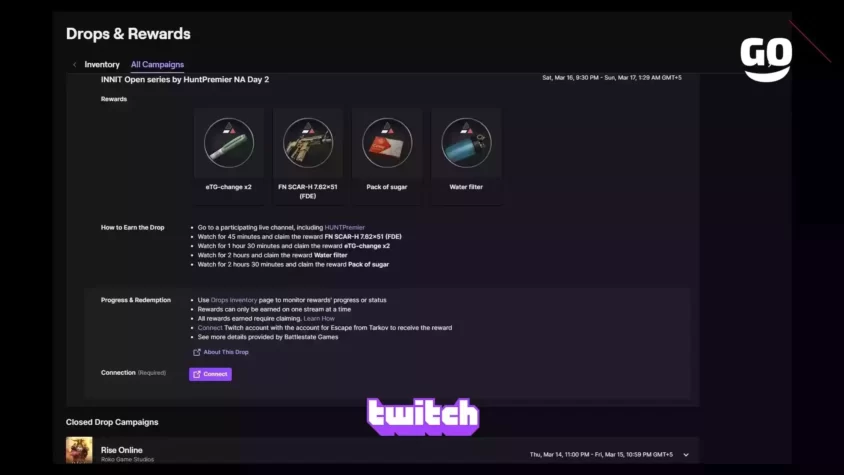
Task: Click the Rise Online campaign title
Action: pyautogui.click(x=122, y=450)
